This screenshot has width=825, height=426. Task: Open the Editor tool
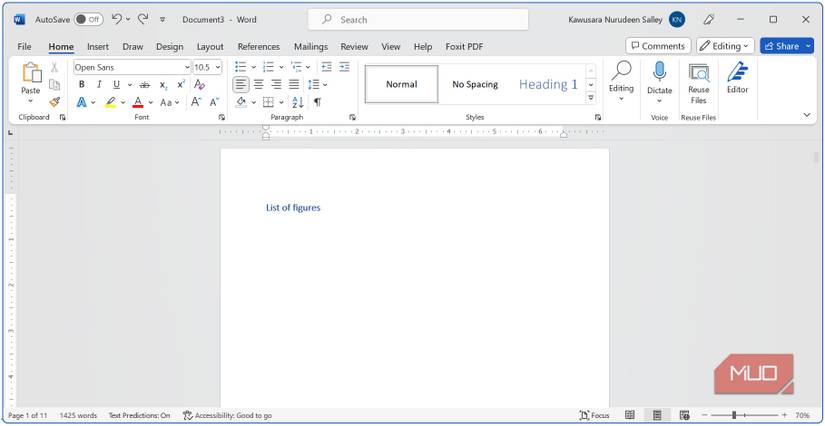tap(737, 78)
